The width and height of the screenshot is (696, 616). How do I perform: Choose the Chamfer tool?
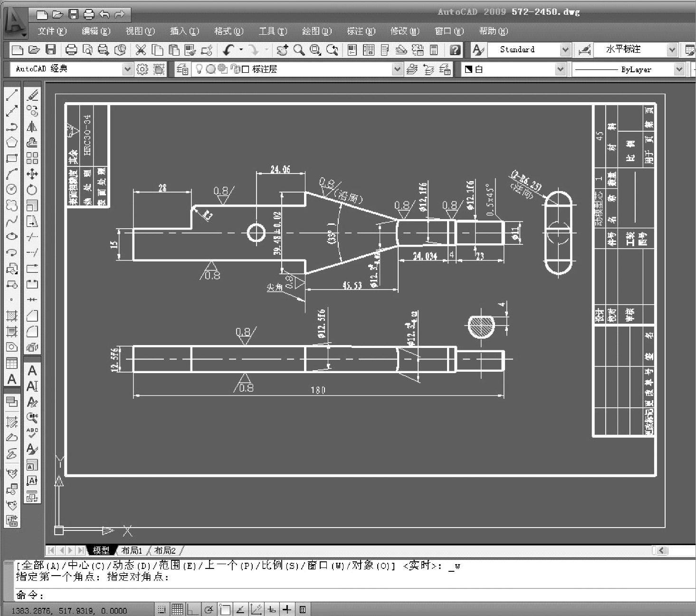tap(32, 316)
